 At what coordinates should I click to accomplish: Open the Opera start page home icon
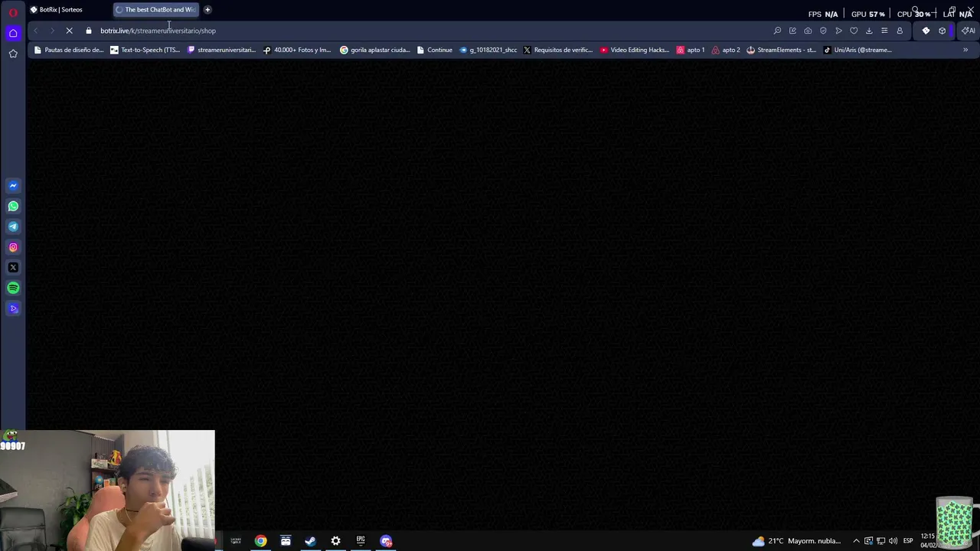13,33
